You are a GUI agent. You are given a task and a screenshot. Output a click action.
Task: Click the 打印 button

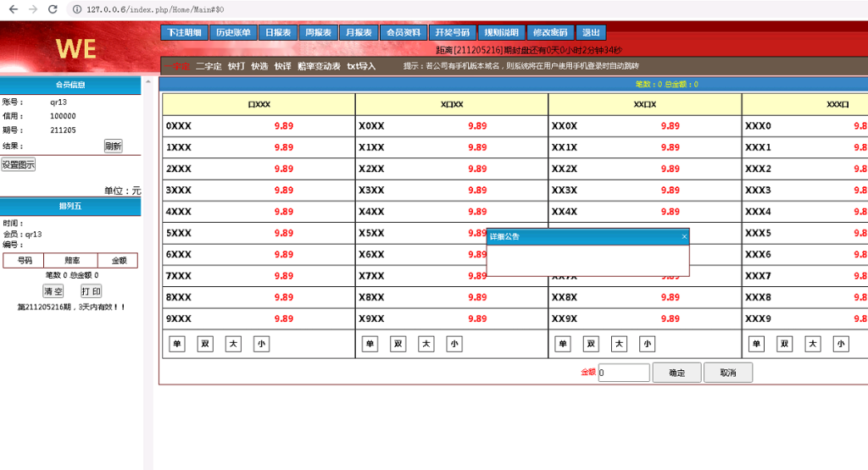click(92, 291)
